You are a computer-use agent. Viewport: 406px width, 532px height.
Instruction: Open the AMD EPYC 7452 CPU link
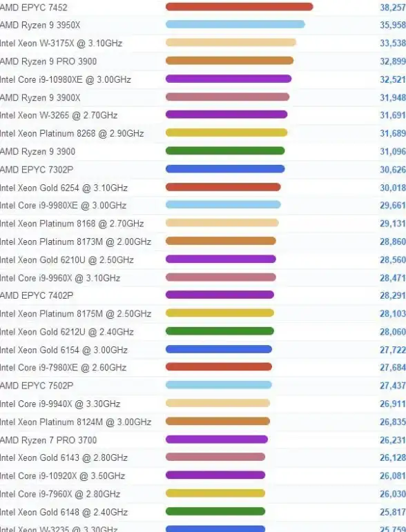point(34,7)
